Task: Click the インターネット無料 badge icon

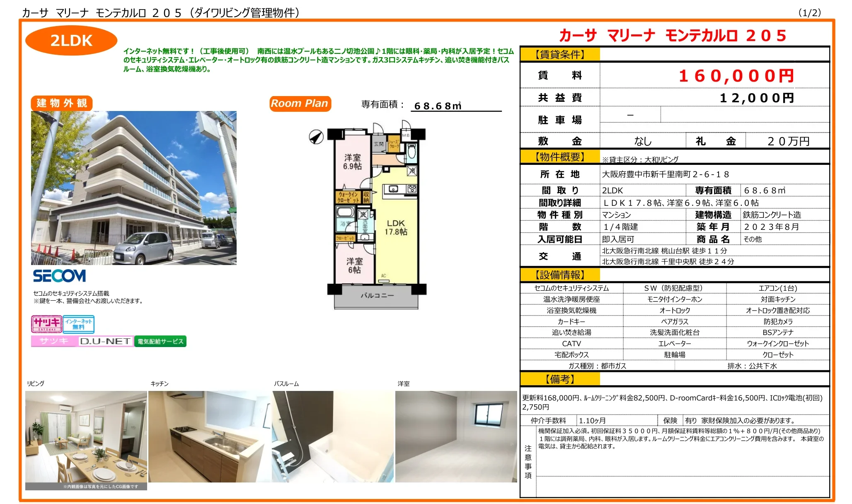Action: tap(78, 324)
